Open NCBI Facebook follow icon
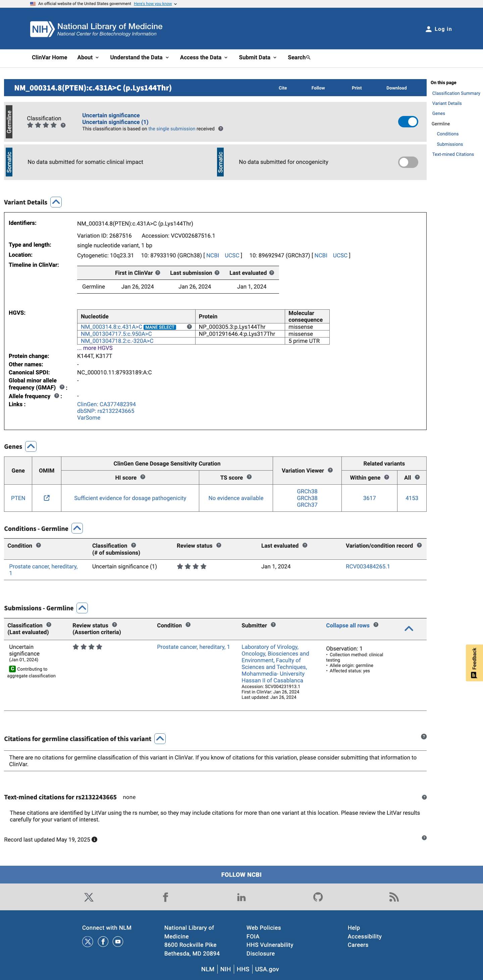The image size is (483, 980). [x=166, y=897]
